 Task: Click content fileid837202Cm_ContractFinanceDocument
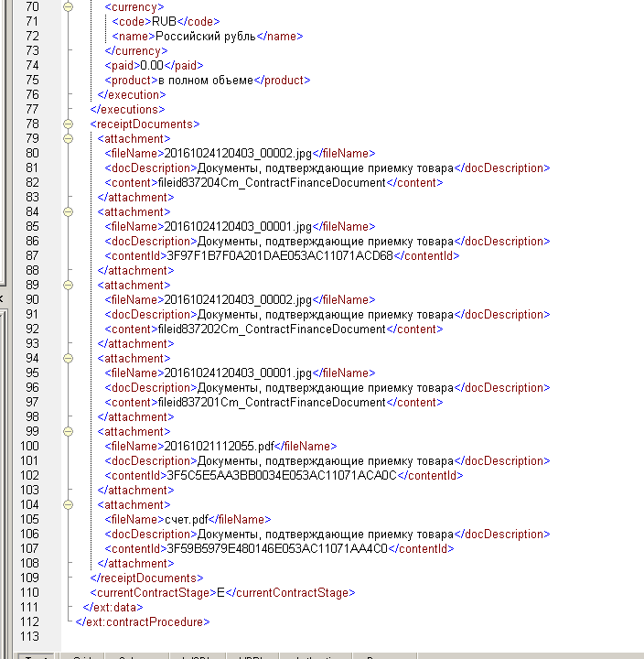(272, 329)
